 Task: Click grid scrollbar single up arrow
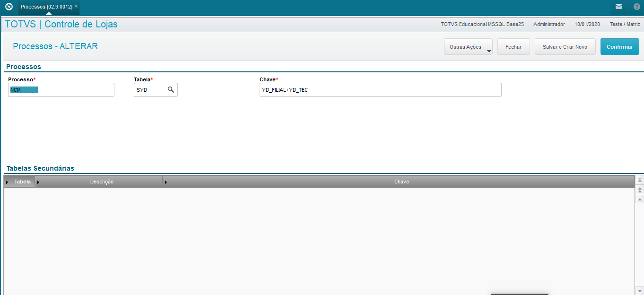(639, 199)
